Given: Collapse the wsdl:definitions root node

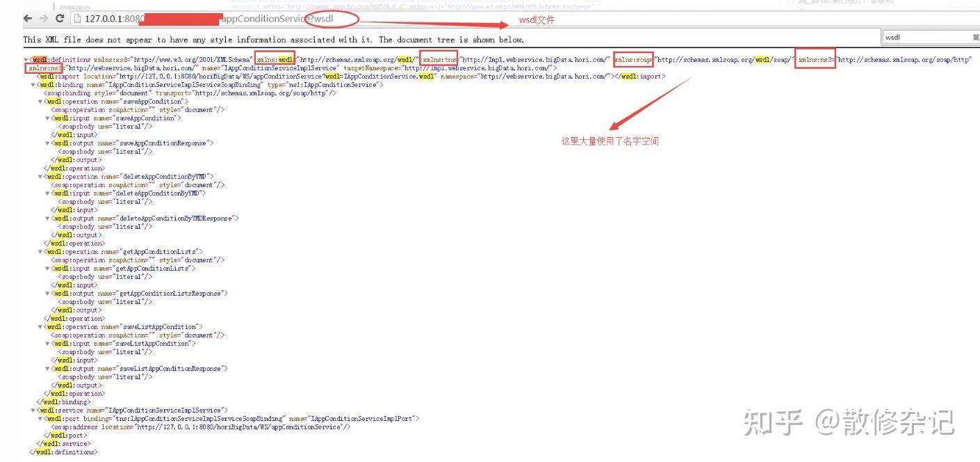Looking at the screenshot, I should (26, 60).
